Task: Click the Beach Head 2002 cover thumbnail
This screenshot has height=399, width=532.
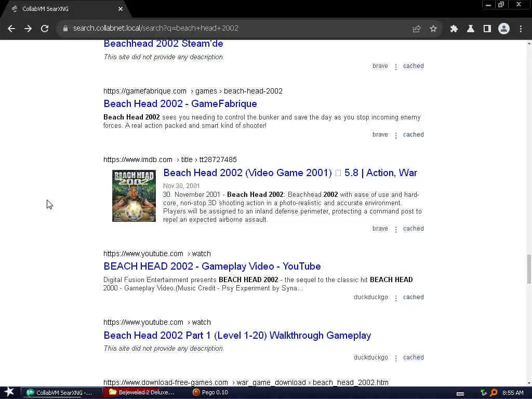Action: point(134,196)
